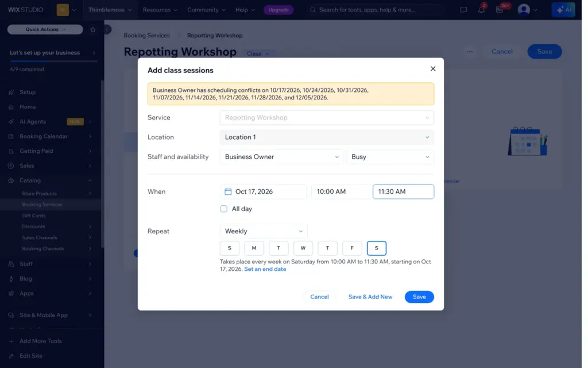Open the Location 1 dropdown
This screenshot has width=588, height=368.
click(x=327, y=137)
